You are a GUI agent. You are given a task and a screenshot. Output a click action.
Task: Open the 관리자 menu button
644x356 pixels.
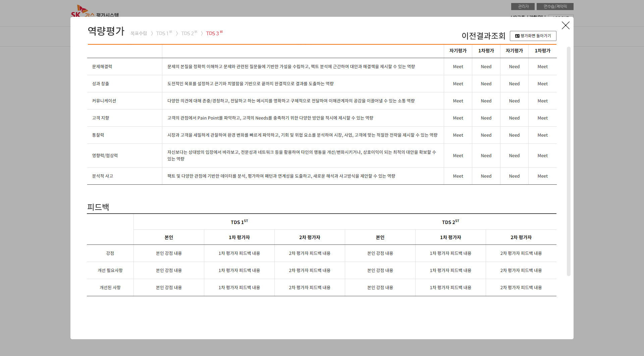click(x=523, y=6)
